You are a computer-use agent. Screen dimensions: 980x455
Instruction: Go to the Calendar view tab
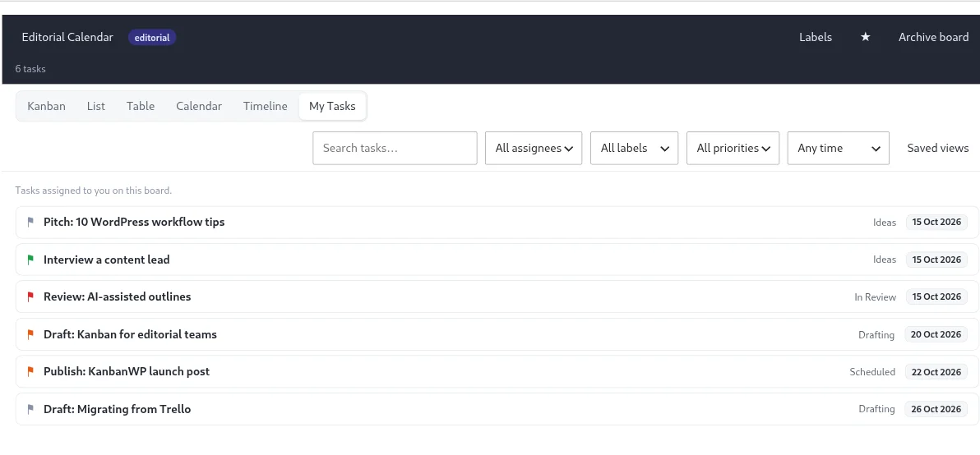(199, 106)
